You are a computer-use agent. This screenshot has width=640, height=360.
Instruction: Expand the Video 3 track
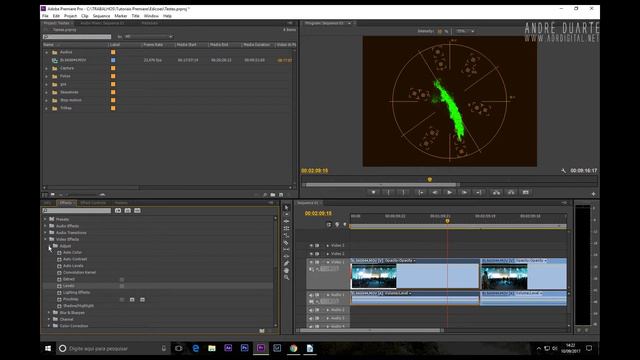pos(328,245)
